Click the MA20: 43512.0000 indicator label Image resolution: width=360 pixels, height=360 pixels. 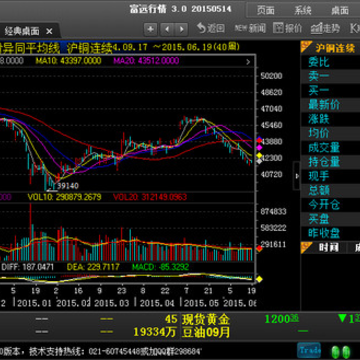[146, 61]
